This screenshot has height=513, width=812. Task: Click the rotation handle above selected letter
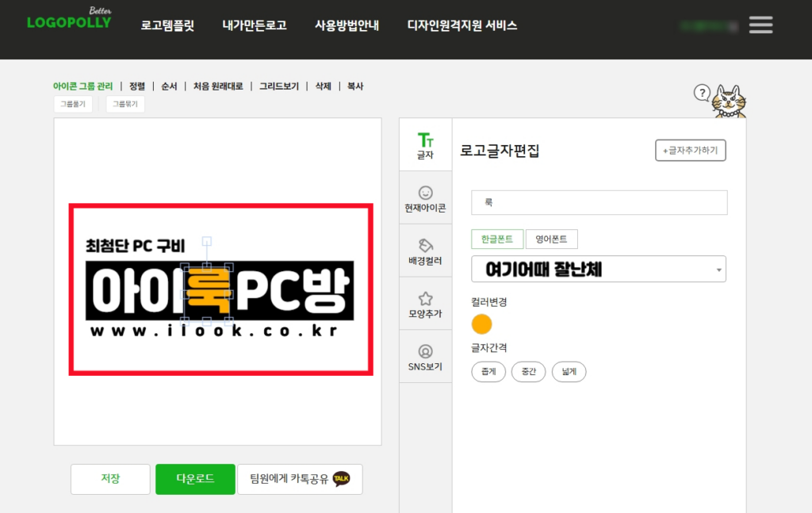[207, 241]
